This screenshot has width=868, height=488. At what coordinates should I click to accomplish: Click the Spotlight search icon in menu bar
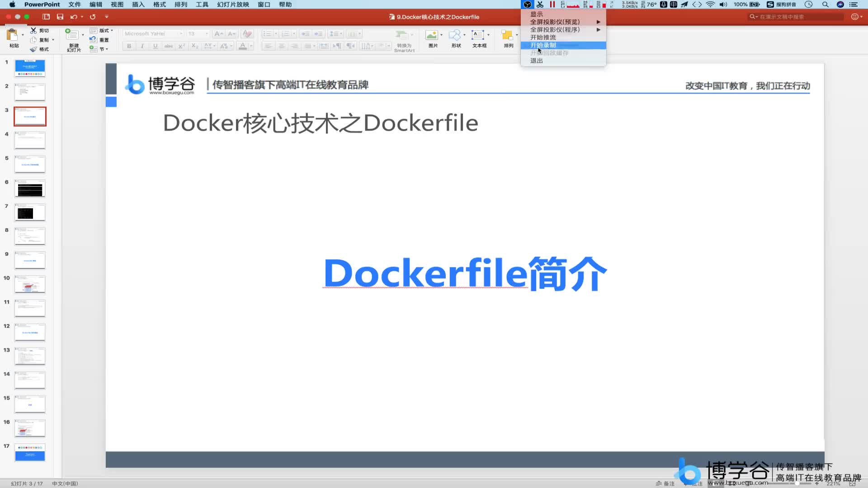click(826, 5)
